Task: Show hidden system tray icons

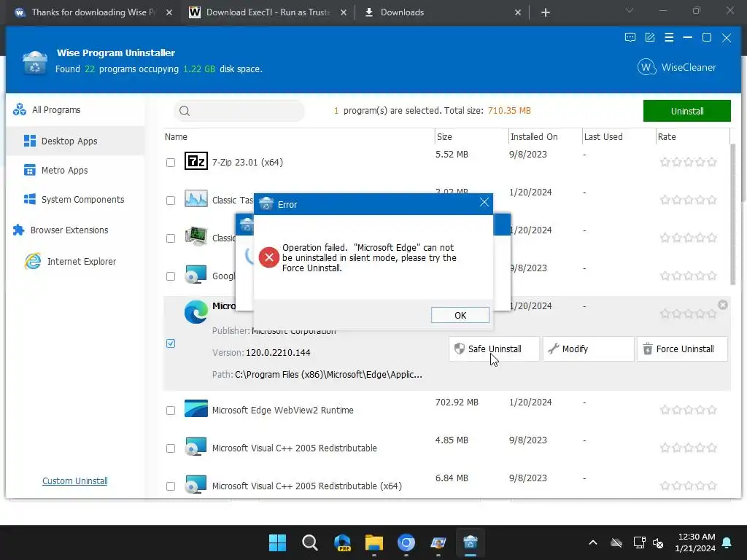Action: pos(592,542)
